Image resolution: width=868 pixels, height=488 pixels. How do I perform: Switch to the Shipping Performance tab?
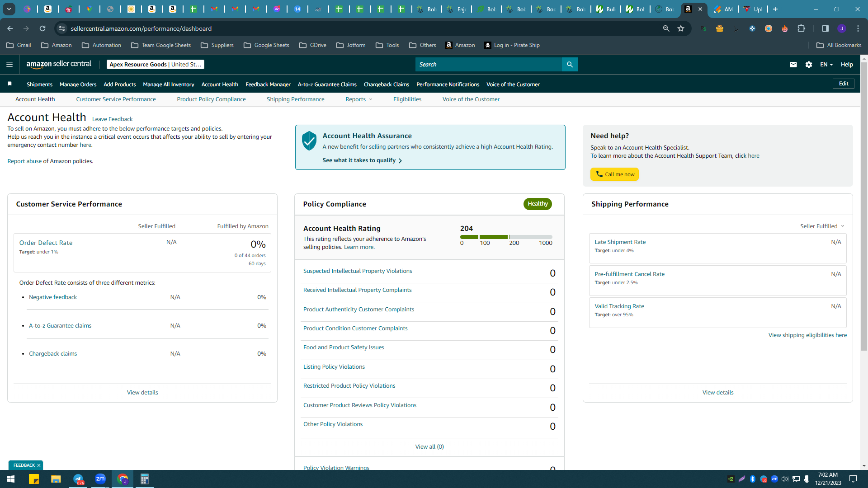(295, 99)
